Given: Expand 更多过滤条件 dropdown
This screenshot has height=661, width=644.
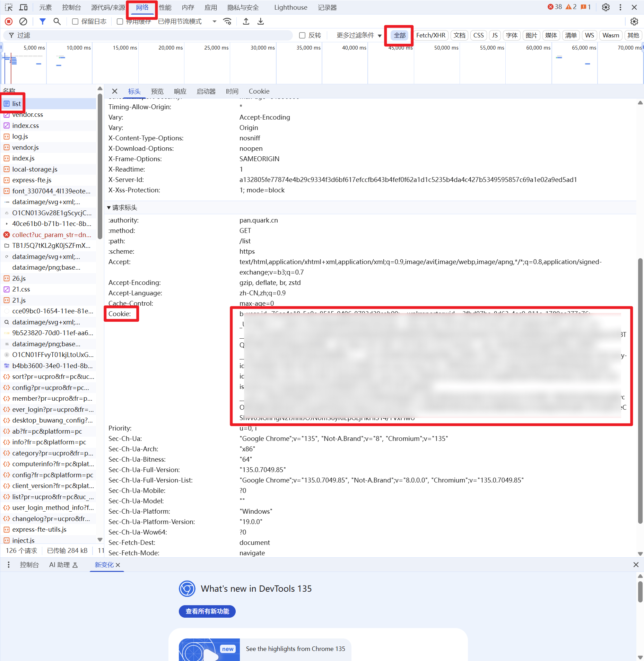Looking at the screenshot, I should point(359,35).
